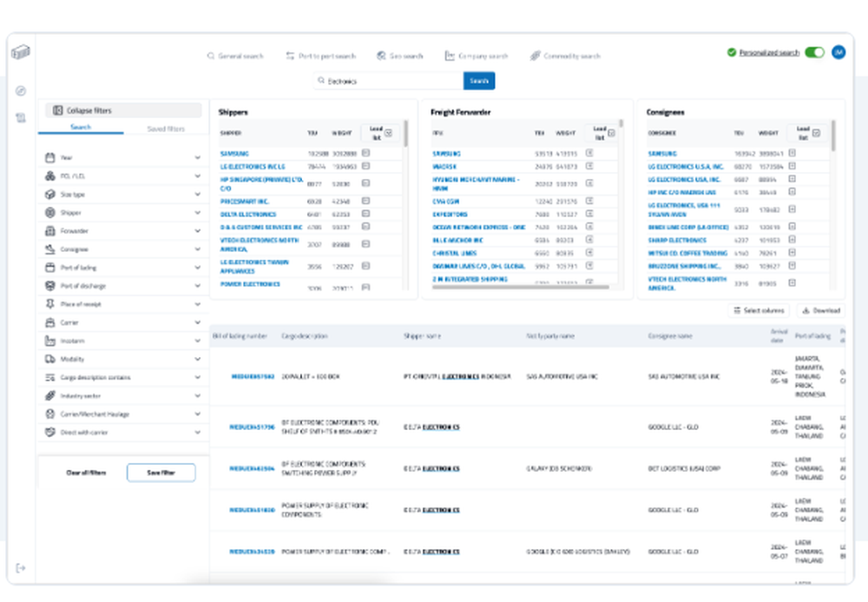
Task: Click the Industry sector filter icon
Action: 49,395
